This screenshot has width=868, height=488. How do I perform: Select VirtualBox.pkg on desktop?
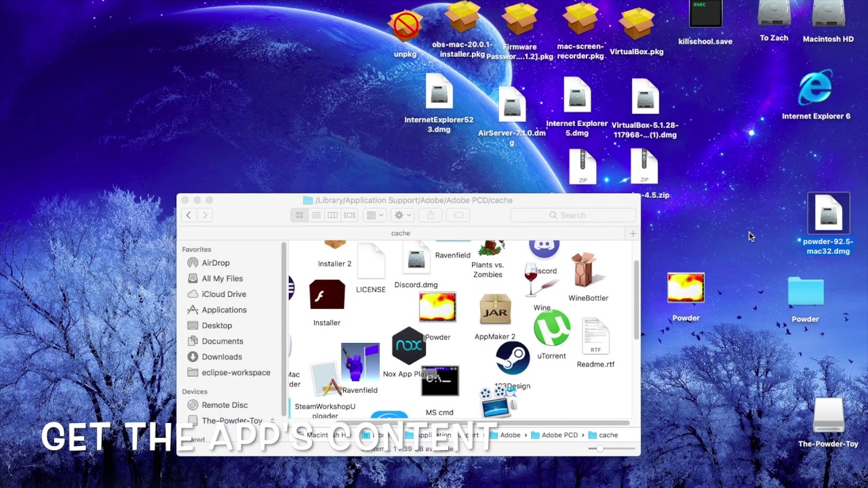click(x=637, y=24)
